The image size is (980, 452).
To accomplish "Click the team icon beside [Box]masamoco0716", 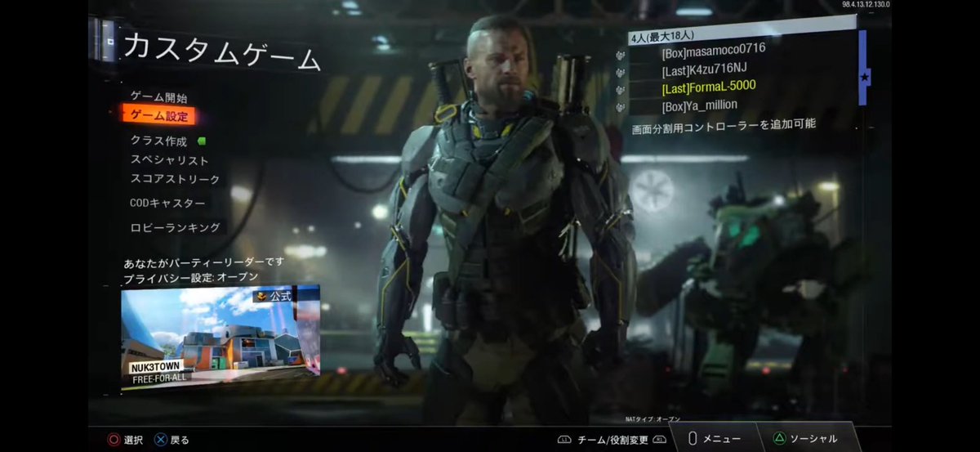I will click(620, 56).
